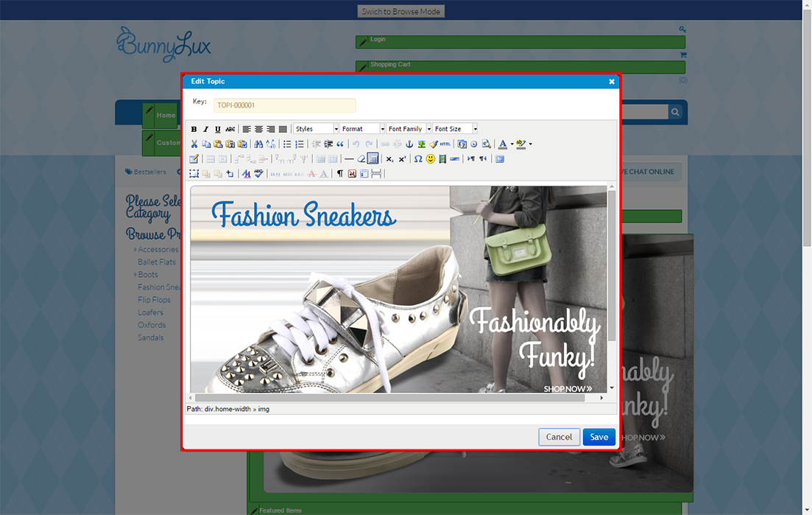Open Find with the binoculars icon

[x=258, y=144]
